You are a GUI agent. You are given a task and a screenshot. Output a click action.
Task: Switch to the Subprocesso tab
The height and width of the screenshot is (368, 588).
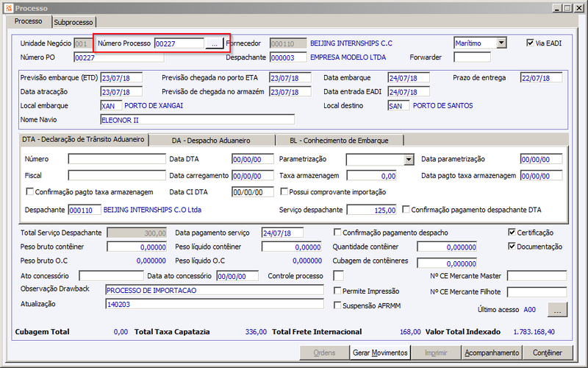[73, 22]
